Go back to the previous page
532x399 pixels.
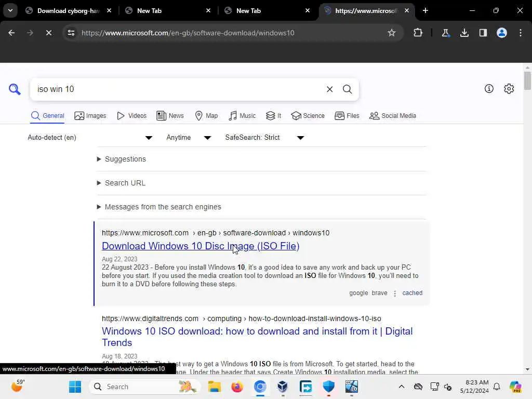11,33
